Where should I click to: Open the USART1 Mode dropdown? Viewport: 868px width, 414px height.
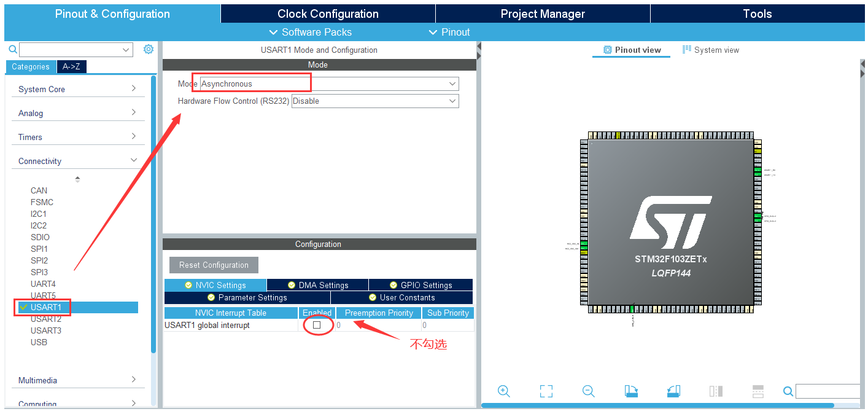coord(329,84)
